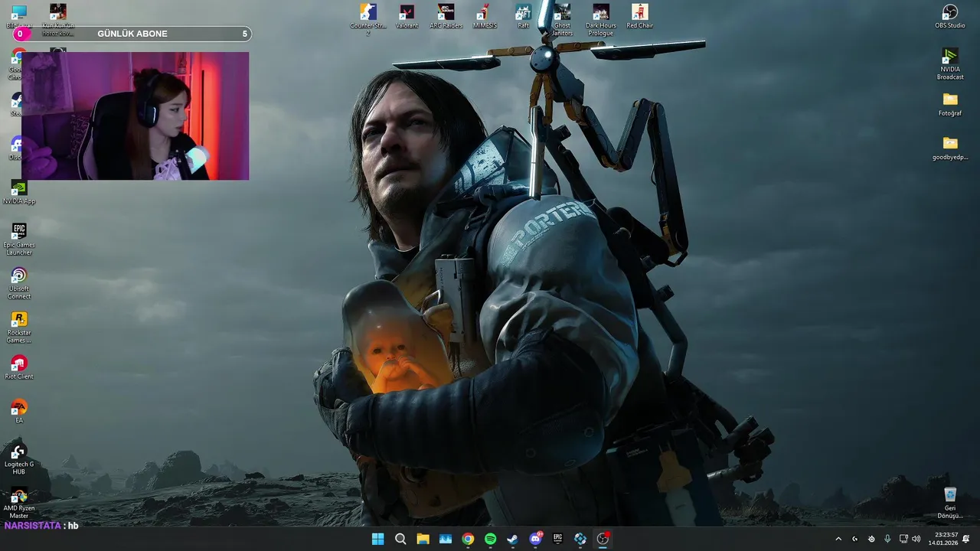Open File Explorer from the taskbar

coord(423,539)
